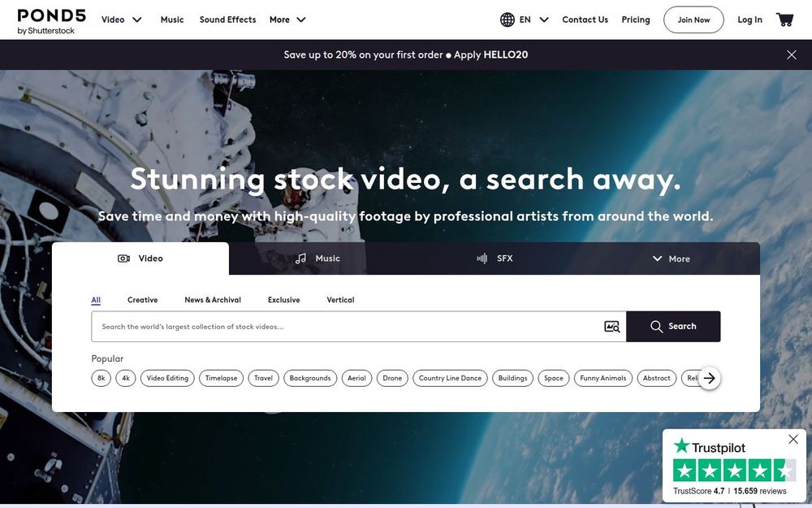812x508 pixels.
Task: Choose the Timelapse popular tag
Action: (221, 379)
